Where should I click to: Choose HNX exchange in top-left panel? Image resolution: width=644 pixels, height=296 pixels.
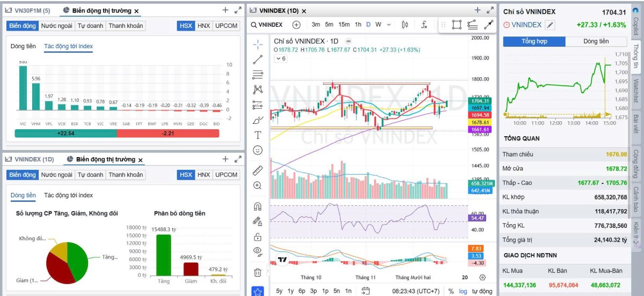click(203, 26)
